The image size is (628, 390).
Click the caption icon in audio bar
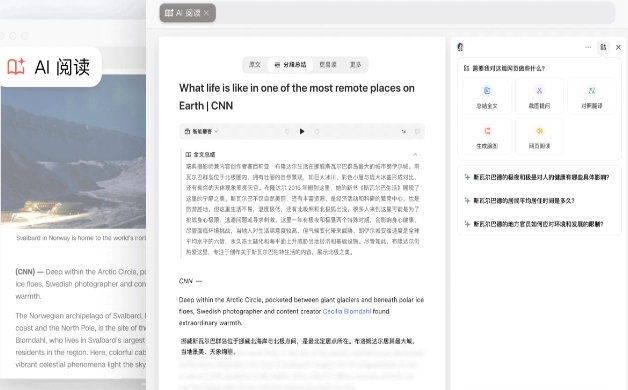click(x=417, y=131)
